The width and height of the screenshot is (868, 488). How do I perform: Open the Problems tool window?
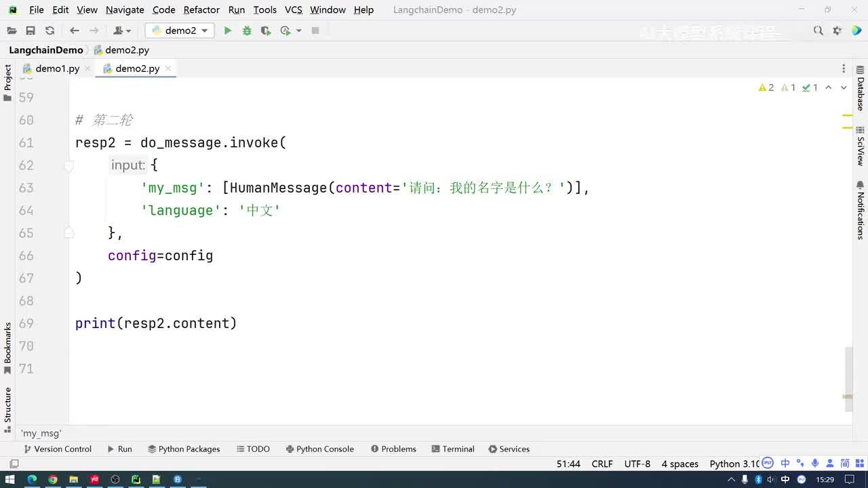(x=393, y=449)
